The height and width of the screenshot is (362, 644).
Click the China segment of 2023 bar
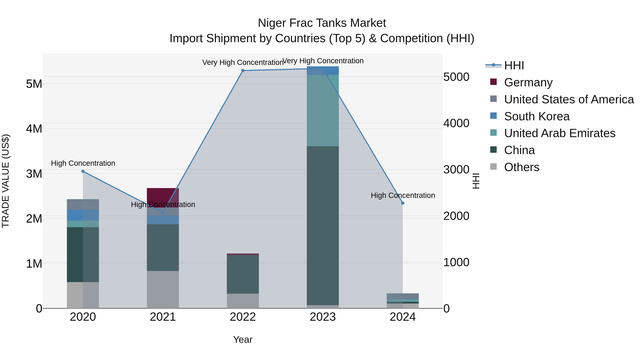pyautogui.click(x=323, y=226)
